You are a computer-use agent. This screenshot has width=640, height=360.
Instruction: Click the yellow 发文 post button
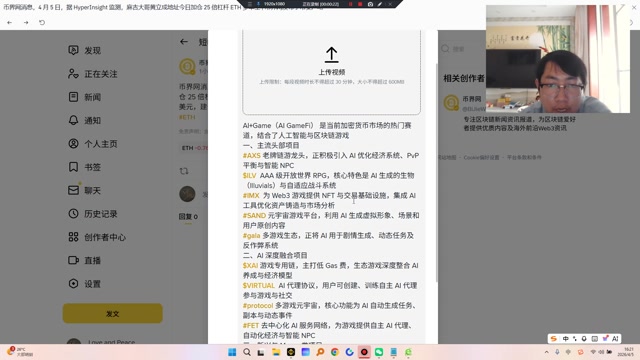[113, 313]
